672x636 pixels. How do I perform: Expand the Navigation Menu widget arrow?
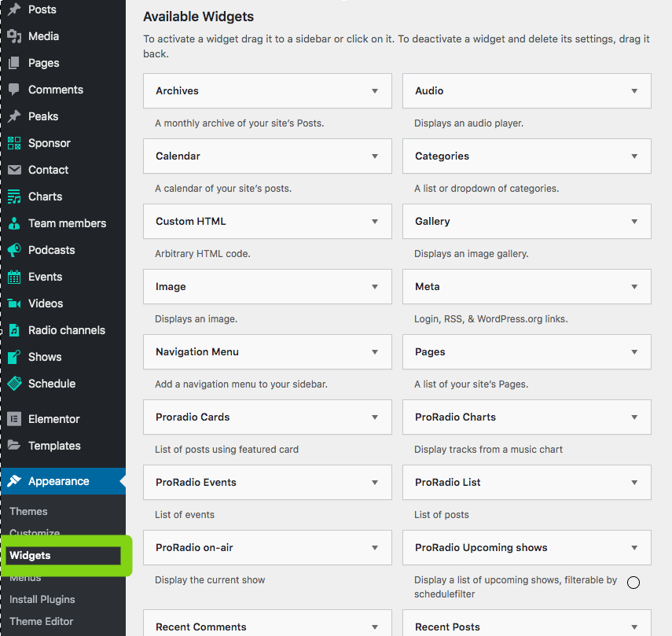375,352
